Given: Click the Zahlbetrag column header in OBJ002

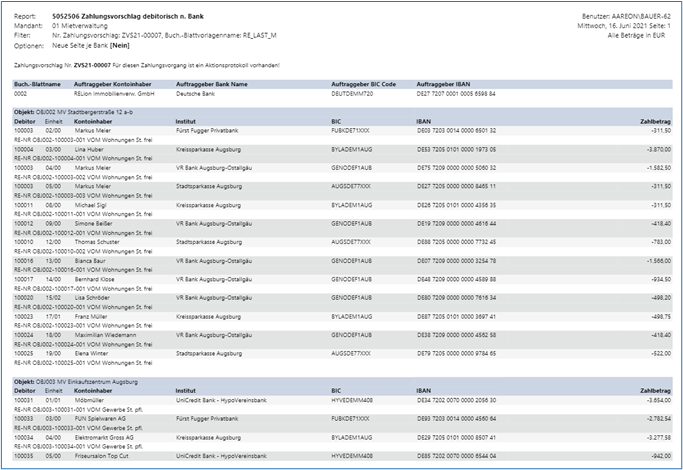Looking at the screenshot, I should [x=654, y=121].
